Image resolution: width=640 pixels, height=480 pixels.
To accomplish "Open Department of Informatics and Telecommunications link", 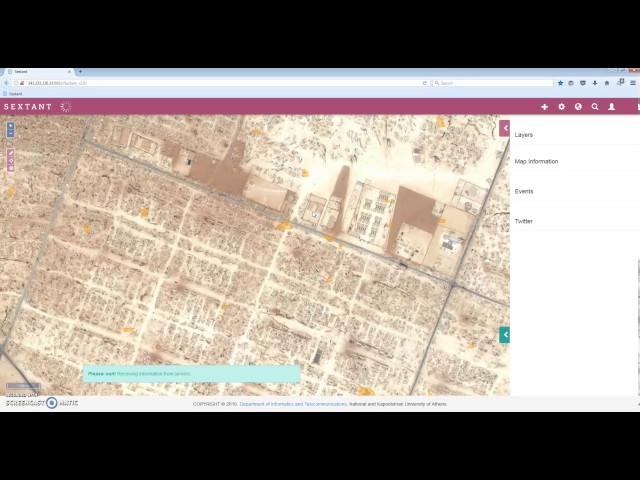I will [x=293, y=404].
